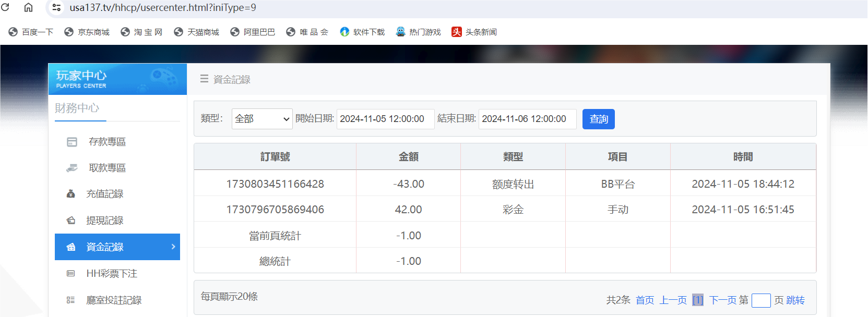Open the 熱門遊戲 bookmark
Screen dimensions: 868x317
419,32
